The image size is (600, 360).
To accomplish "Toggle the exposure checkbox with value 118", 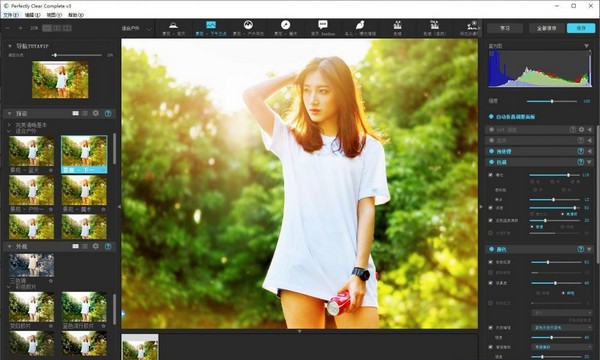I will tap(491, 175).
